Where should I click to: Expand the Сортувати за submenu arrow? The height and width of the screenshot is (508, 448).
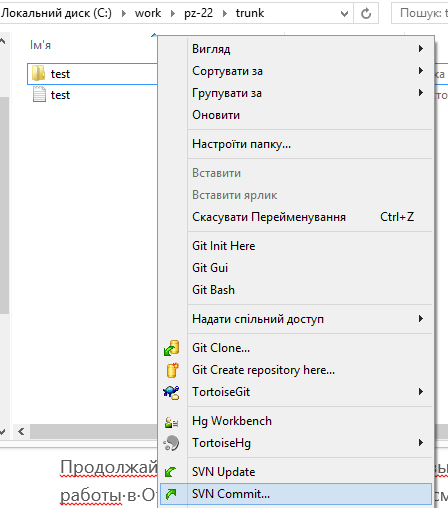[x=421, y=71]
